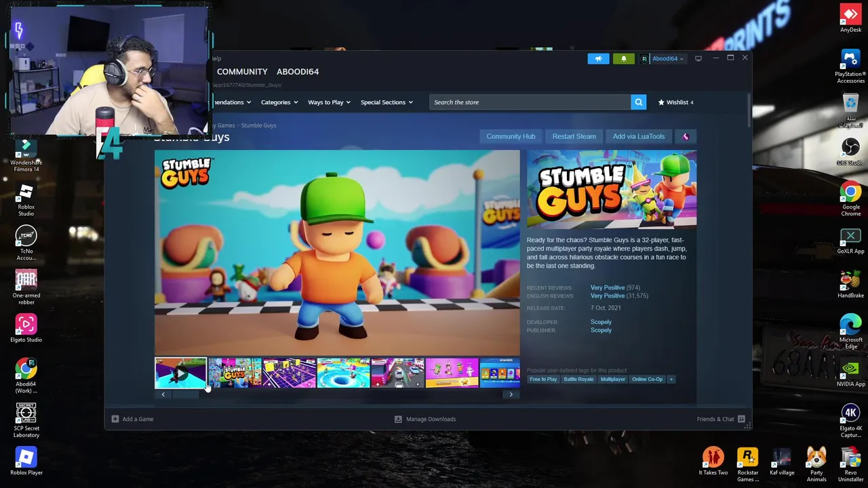The height and width of the screenshot is (488, 868).
Task: Click the Restart Steam button
Action: coord(574,136)
